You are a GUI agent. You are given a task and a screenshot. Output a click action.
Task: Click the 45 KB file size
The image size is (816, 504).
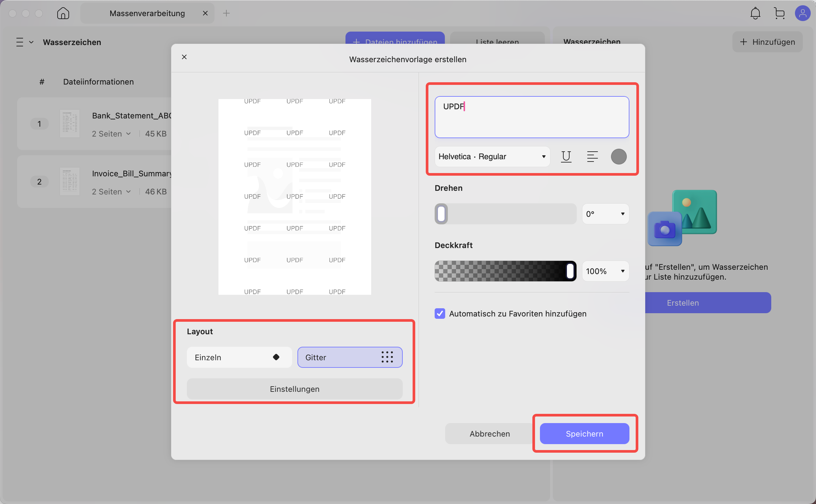(x=156, y=134)
